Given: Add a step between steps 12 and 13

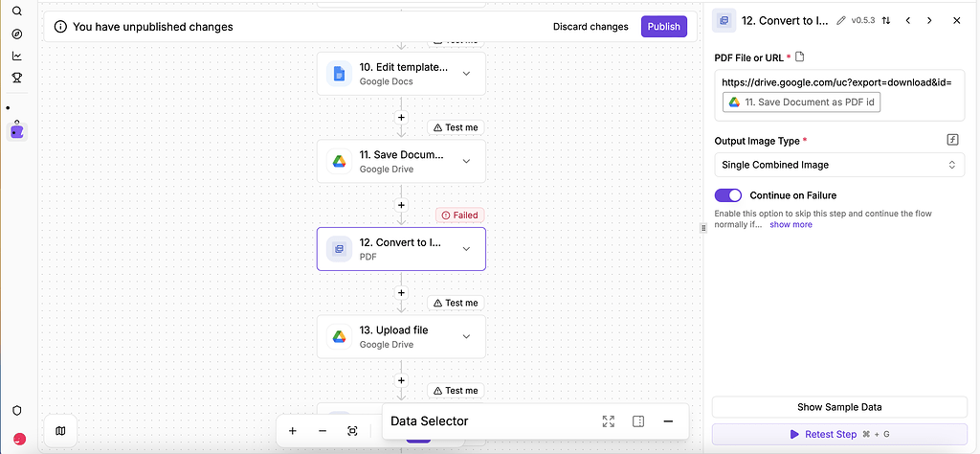Looking at the screenshot, I should tap(401, 293).
